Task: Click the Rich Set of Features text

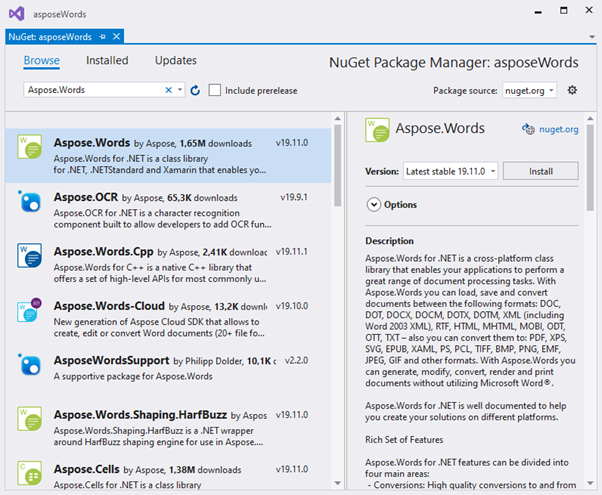Action: coord(404,440)
